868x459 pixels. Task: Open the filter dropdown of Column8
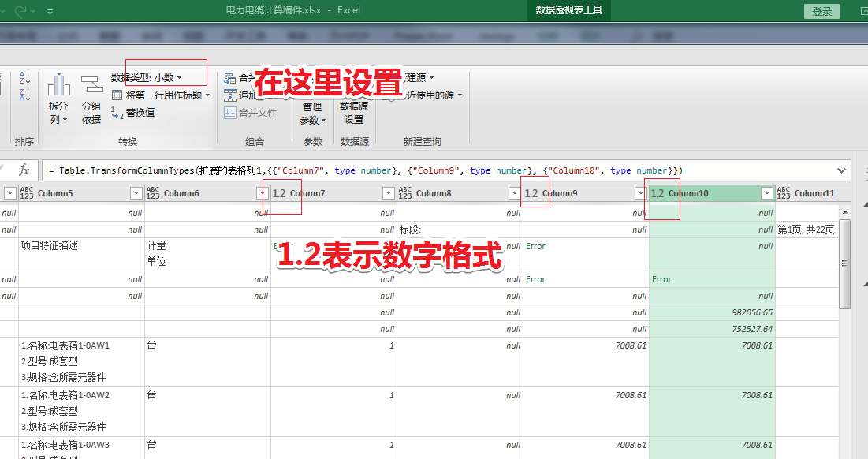[x=515, y=192]
